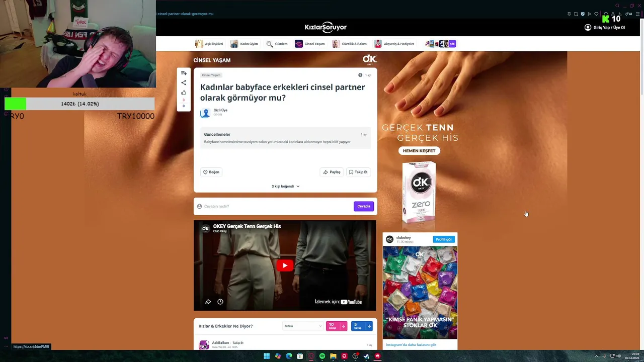
Task: Play the OKEY Gerçek Tenn video
Action: [x=285, y=265]
